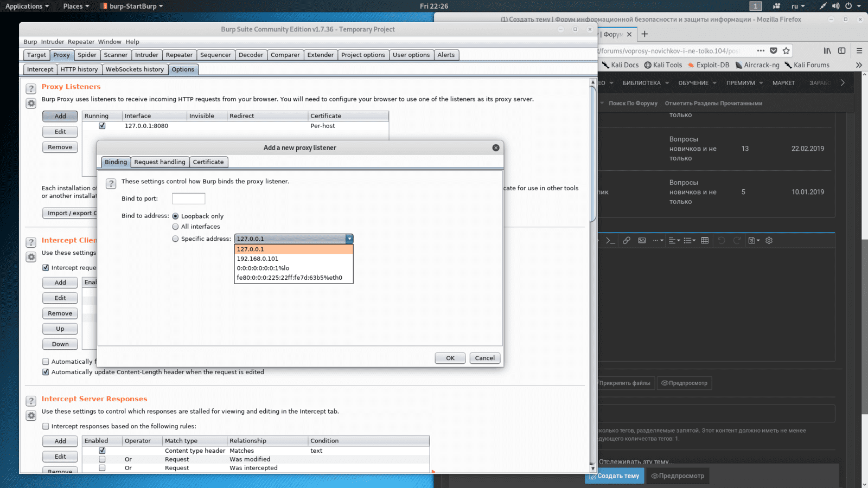Open Burp menu in menu bar
The image size is (868, 488).
[x=30, y=42]
